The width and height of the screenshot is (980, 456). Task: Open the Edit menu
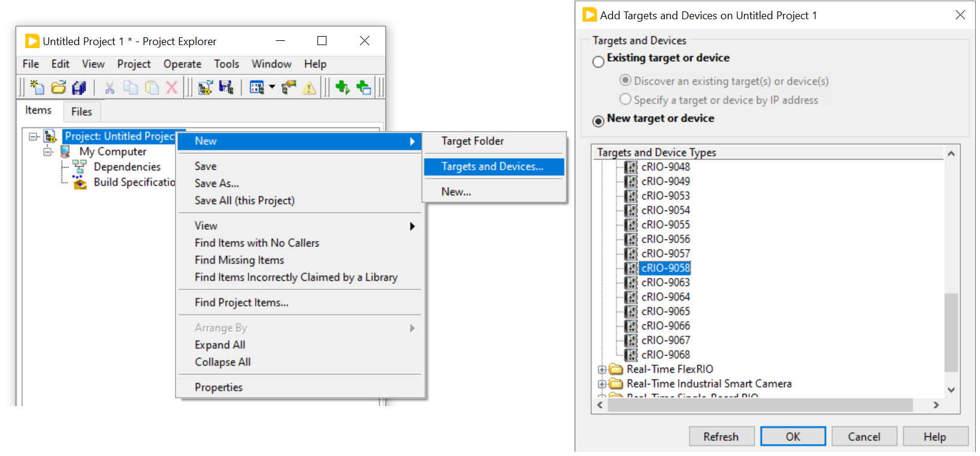pos(60,64)
